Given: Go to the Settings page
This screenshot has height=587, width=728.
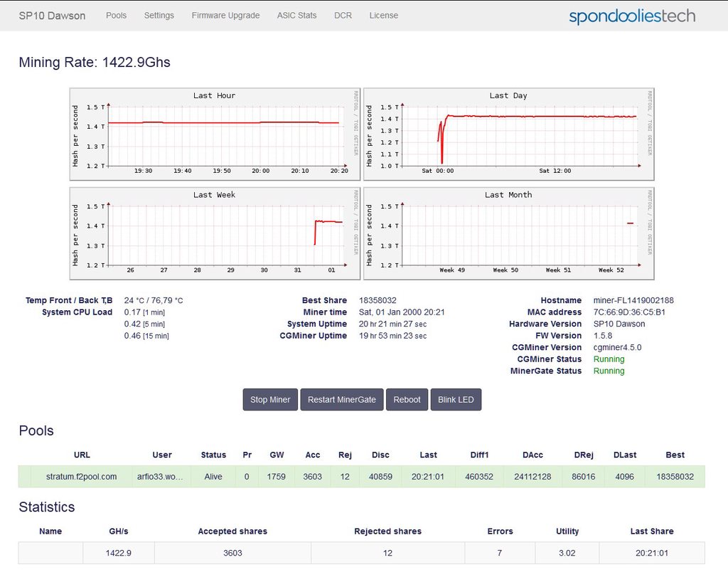Looking at the screenshot, I should (x=159, y=16).
